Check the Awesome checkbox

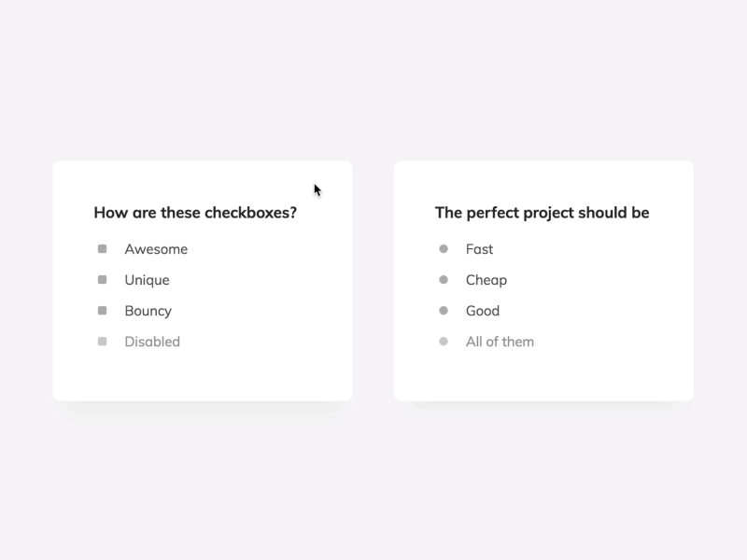(x=104, y=248)
